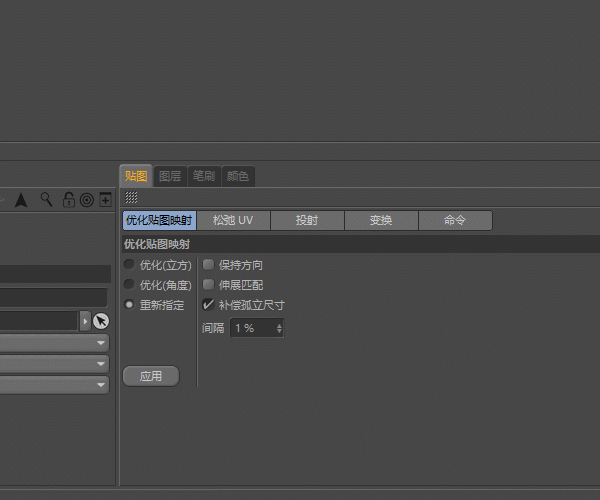This screenshot has height=500, width=600.
Task: Click the up arrow icon in attribute toolbar
Action: 21,200
